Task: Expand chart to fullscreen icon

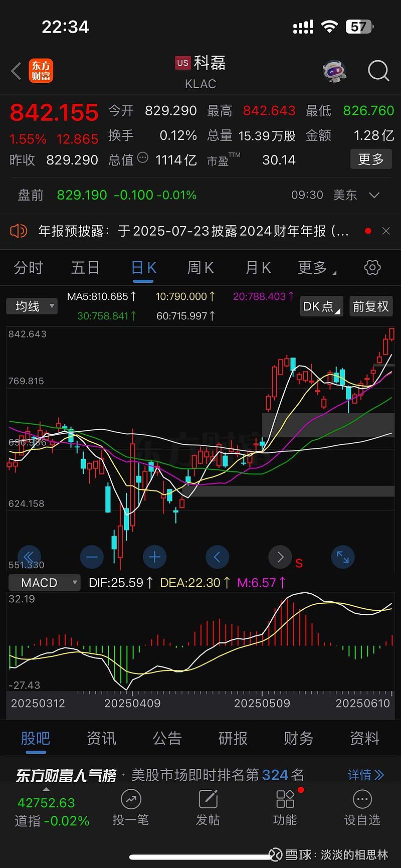Action: point(343,557)
